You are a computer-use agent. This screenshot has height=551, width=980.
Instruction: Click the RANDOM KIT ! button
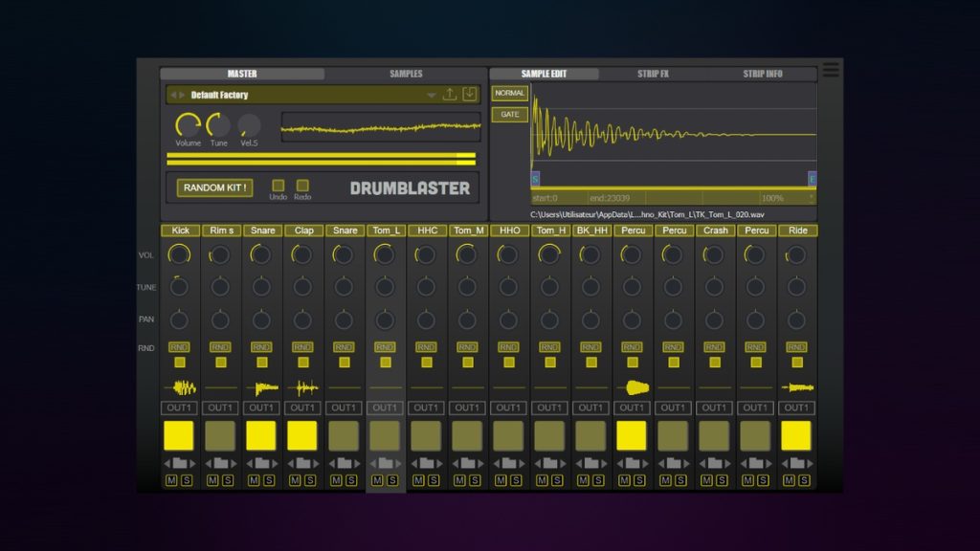(x=214, y=187)
